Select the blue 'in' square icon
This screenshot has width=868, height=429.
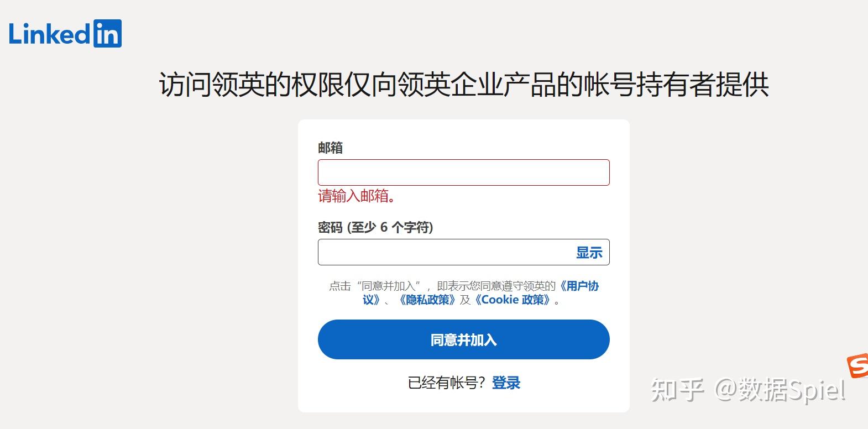[108, 34]
